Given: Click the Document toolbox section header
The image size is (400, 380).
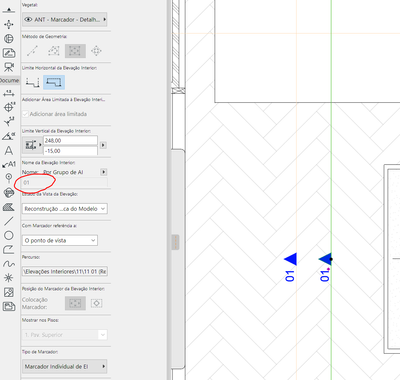Looking at the screenshot, I should coord(9,80).
